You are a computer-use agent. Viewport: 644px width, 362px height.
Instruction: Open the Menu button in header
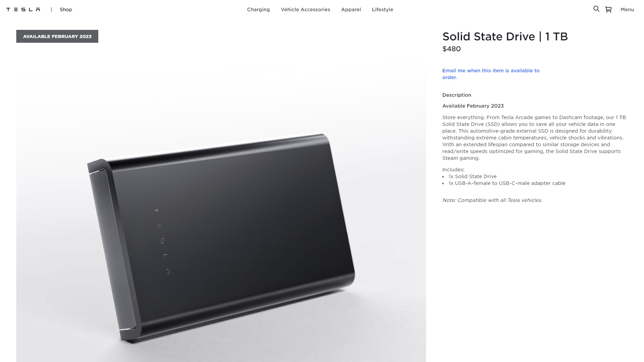[627, 9]
